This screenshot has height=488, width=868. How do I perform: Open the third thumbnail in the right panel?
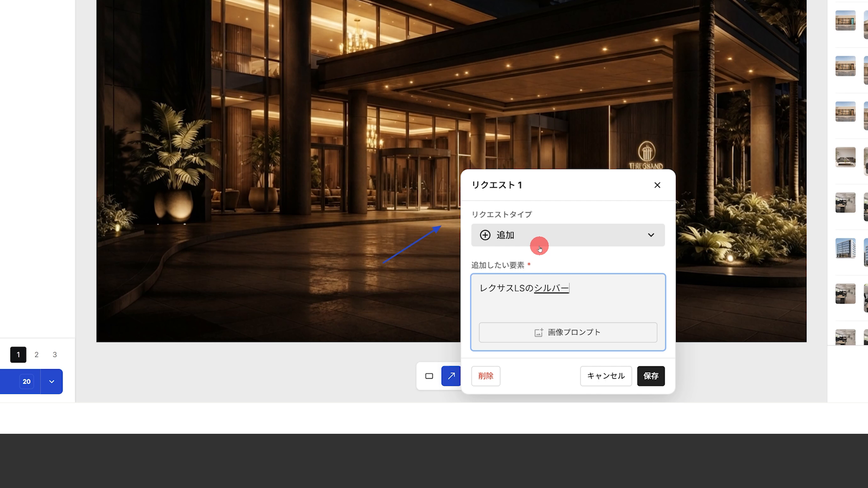pos(845,112)
